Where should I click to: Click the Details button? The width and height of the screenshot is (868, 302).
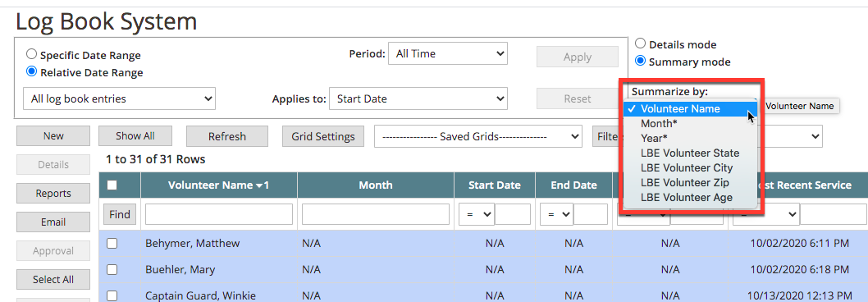pos(53,165)
